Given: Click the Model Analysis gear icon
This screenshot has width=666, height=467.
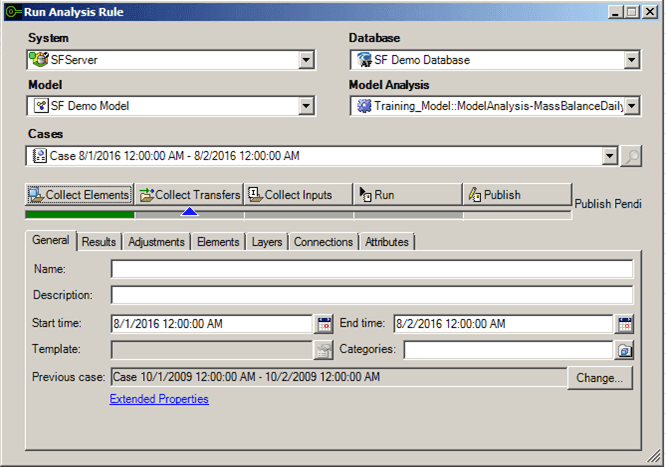Looking at the screenshot, I should pos(364,106).
